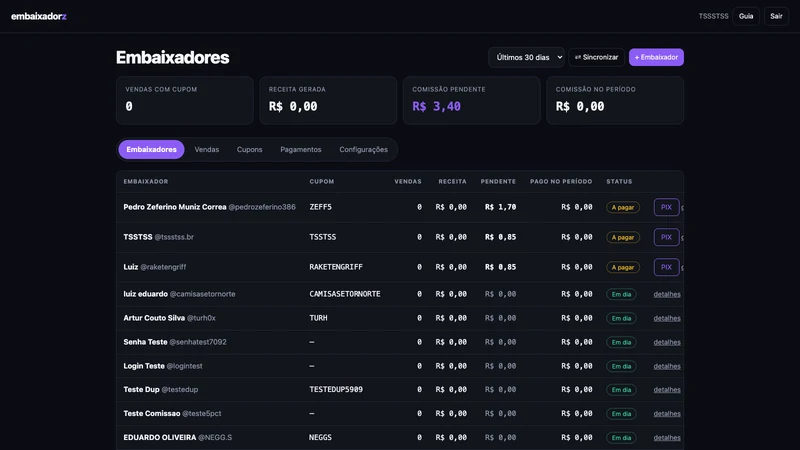Click the Vendas com cupom card
This screenshot has height=450, width=800.
(185, 101)
